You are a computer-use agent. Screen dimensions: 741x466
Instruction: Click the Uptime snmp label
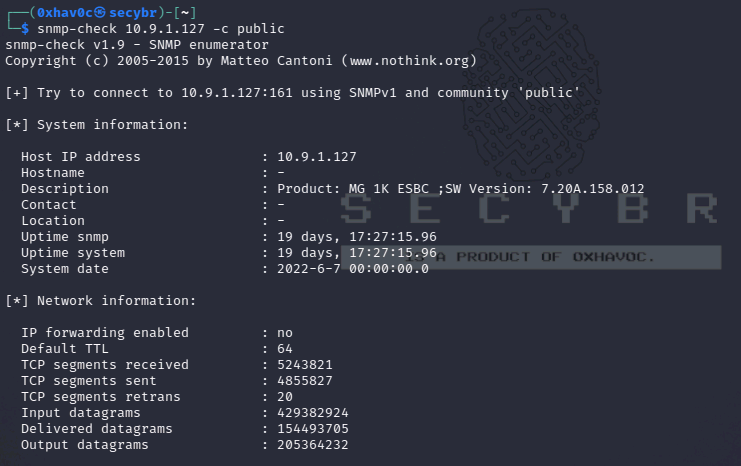pyautogui.click(x=64, y=237)
